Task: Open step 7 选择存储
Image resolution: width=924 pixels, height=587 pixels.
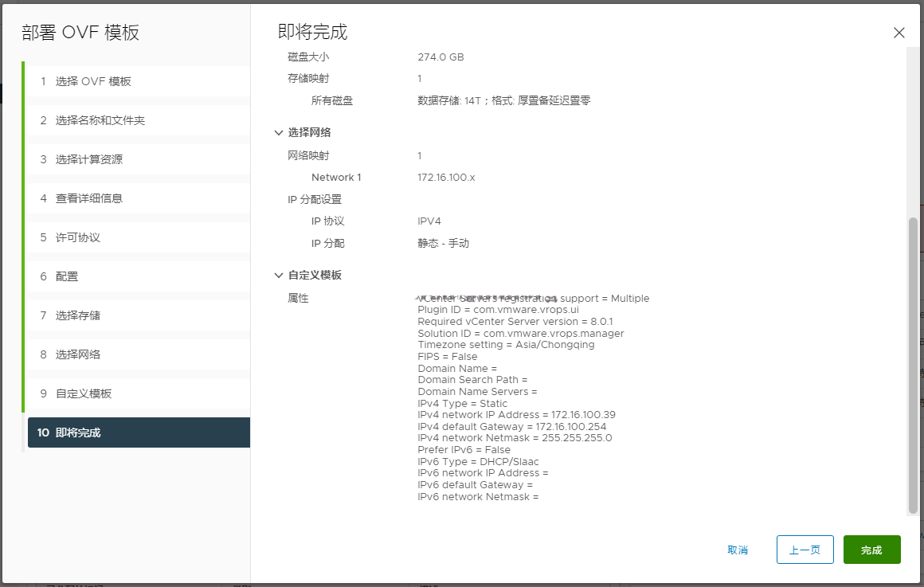Action: click(78, 315)
